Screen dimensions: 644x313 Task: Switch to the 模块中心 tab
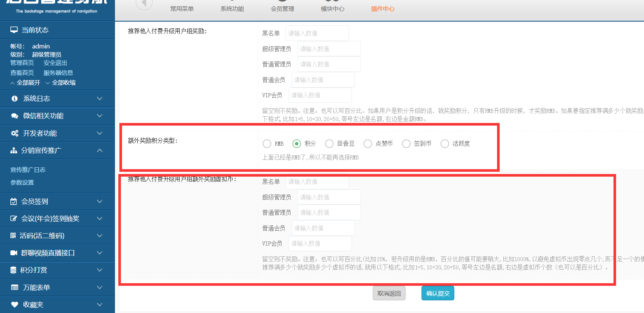point(333,9)
